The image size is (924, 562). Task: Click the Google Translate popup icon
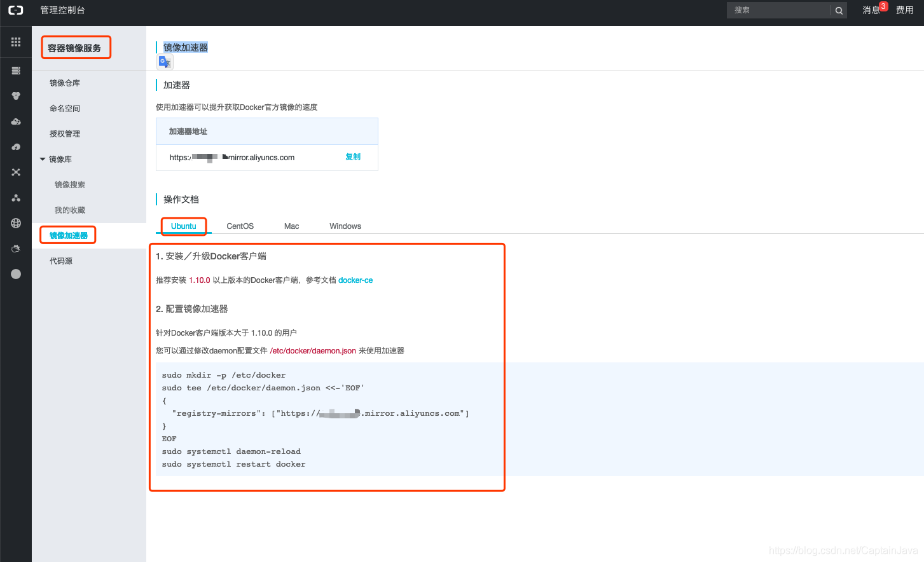pyautogui.click(x=165, y=62)
